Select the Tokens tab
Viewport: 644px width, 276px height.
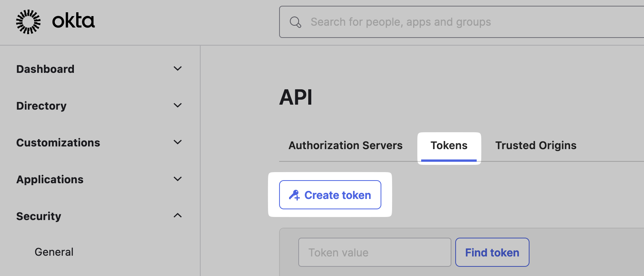click(449, 146)
